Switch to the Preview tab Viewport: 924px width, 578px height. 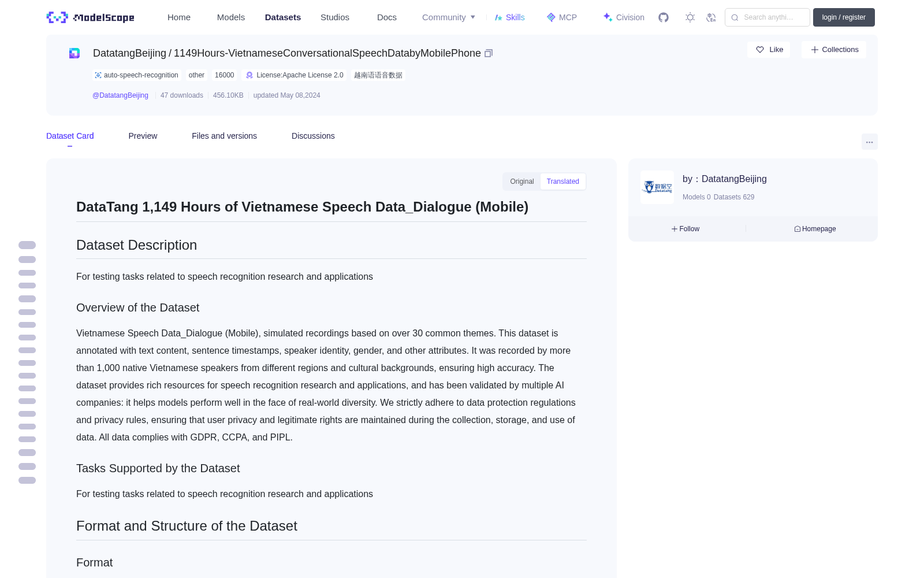point(143,136)
